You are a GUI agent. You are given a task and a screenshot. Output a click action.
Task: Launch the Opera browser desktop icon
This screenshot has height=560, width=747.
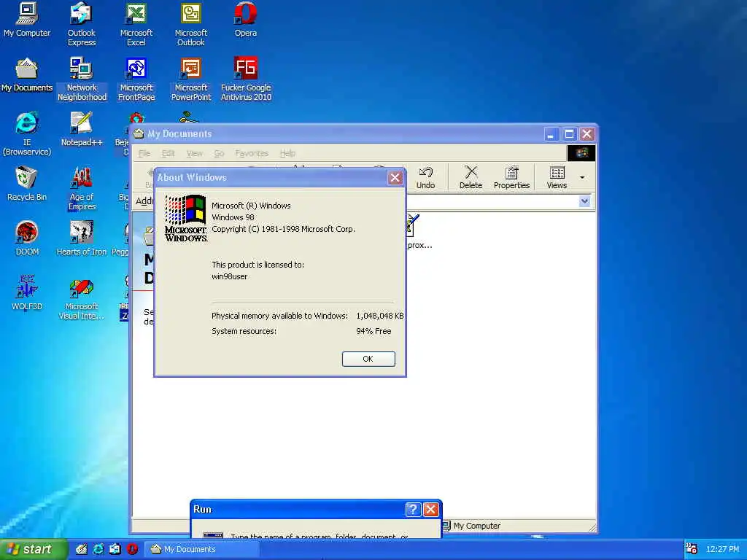pos(246,19)
